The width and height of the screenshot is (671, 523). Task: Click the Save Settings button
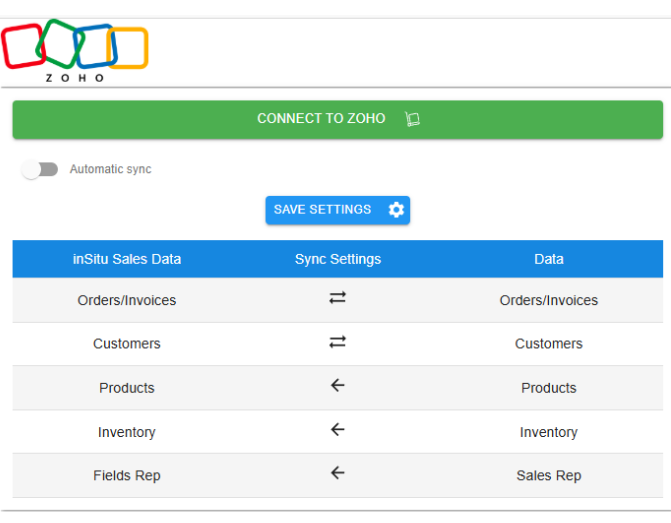[338, 210]
